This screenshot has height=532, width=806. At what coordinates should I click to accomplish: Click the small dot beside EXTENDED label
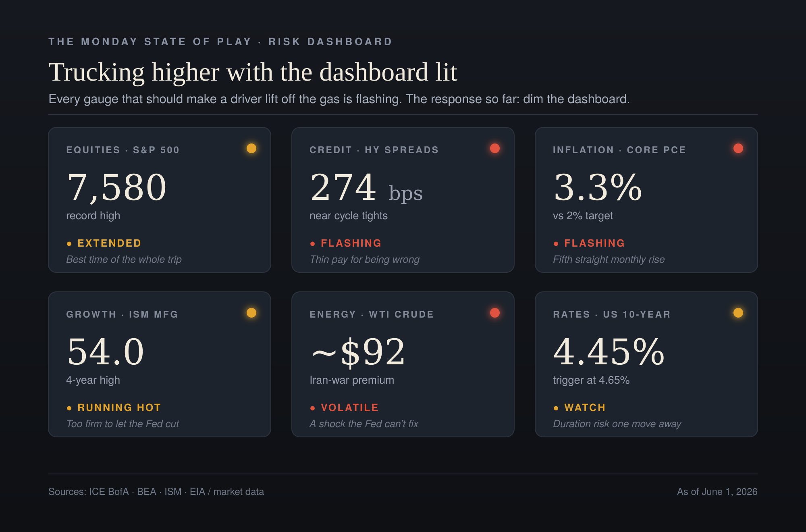(x=69, y=243)
